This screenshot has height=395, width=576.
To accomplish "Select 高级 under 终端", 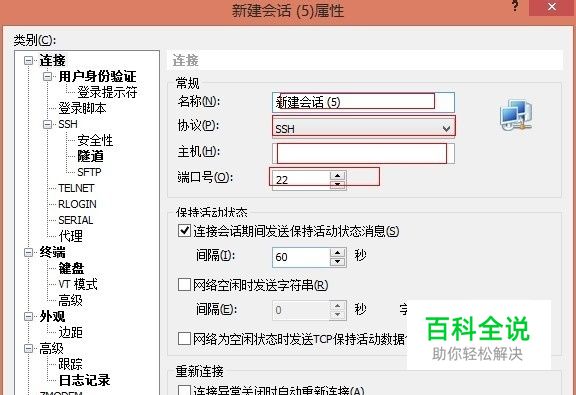I will click(70, 301).
